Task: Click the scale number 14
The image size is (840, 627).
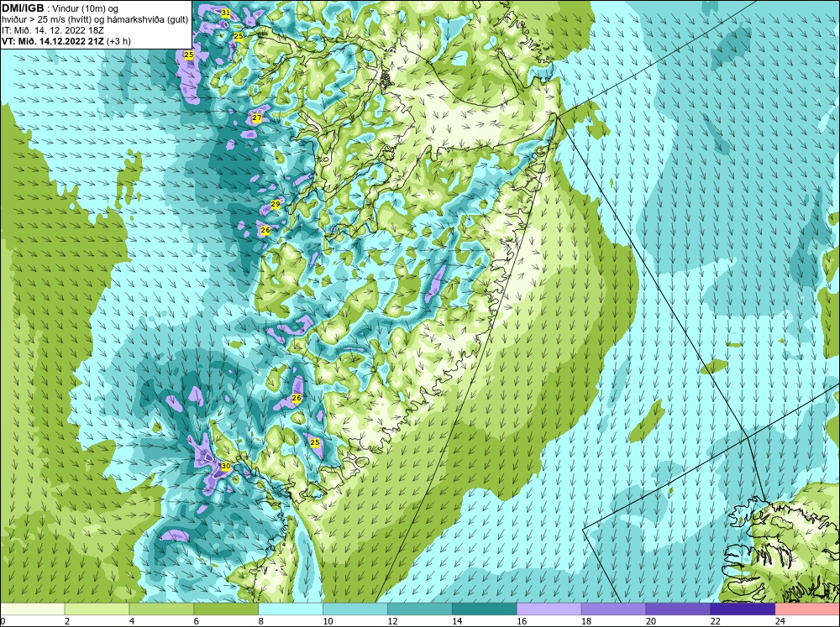Action: coord(457,621)
